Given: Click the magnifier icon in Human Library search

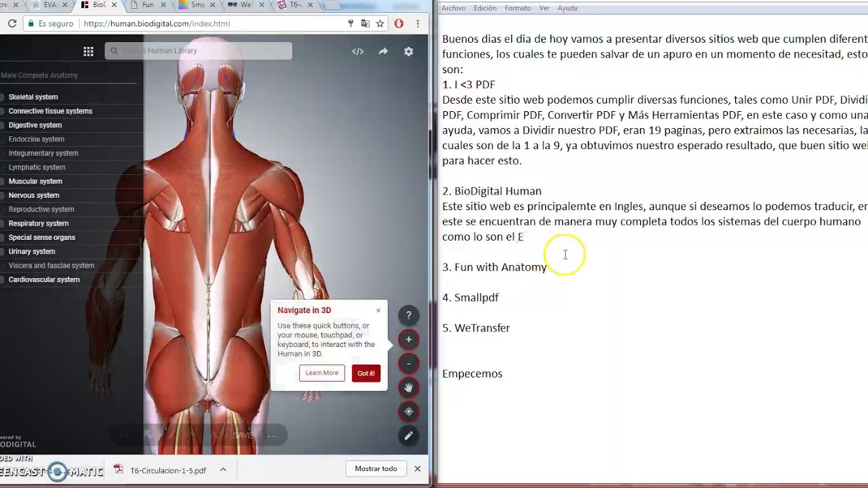Looking at the screenshot, I should [x=114, y=51].
